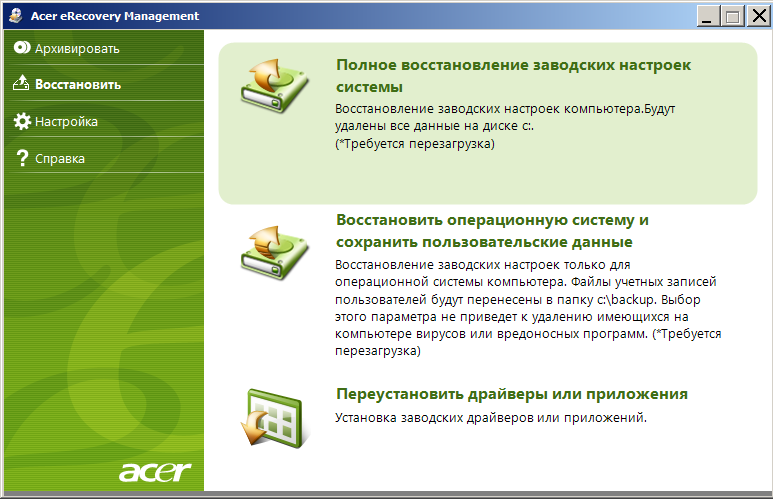Click the Архивировать disc icon in sidebar
Image resolution: width=773 pixels, height=499 pixels.
[x=22, y=47]
